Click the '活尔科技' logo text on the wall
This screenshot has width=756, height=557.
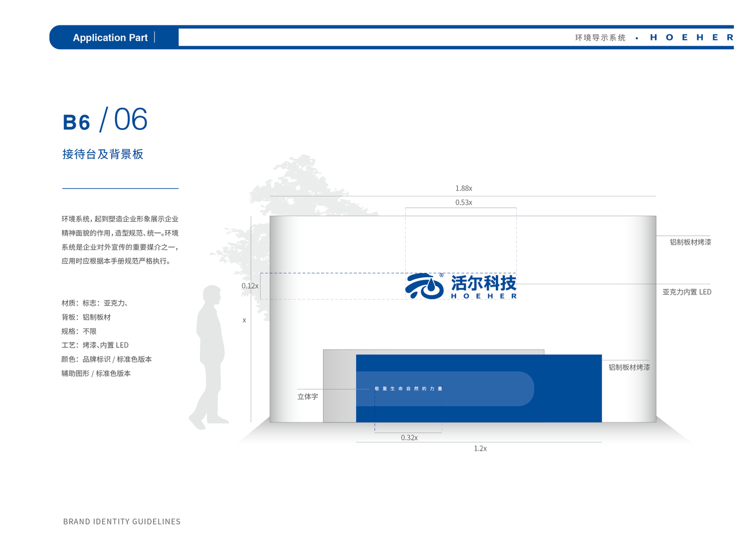click(484, 283)
